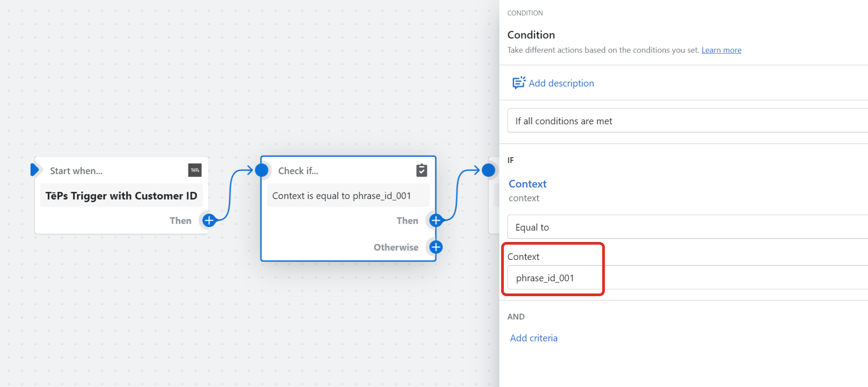Click the 'Start when...' card header
Screen dimensions: 868x387
pos(76,171)
